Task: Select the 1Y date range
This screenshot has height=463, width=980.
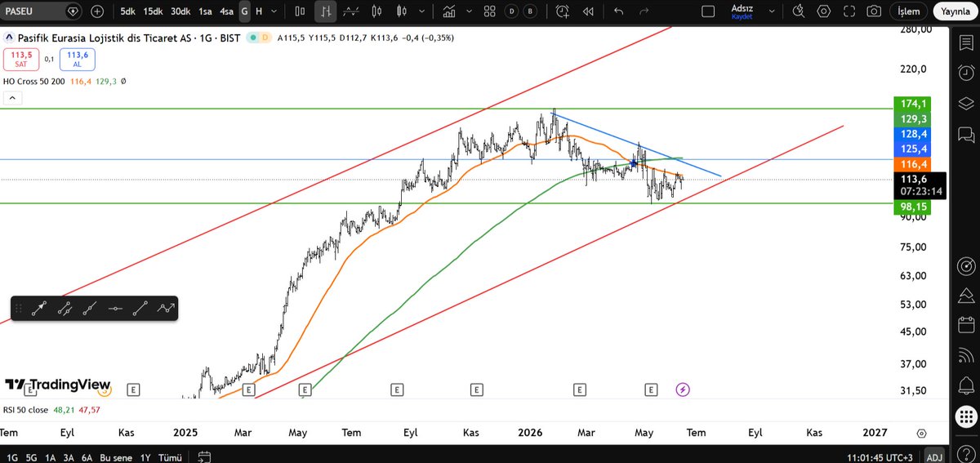Action: click(145, 456)
